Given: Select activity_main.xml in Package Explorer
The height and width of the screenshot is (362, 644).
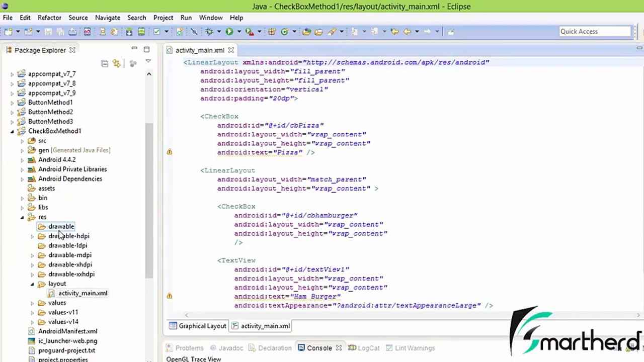Looking at the screenshot, I should tap(77, 293).
